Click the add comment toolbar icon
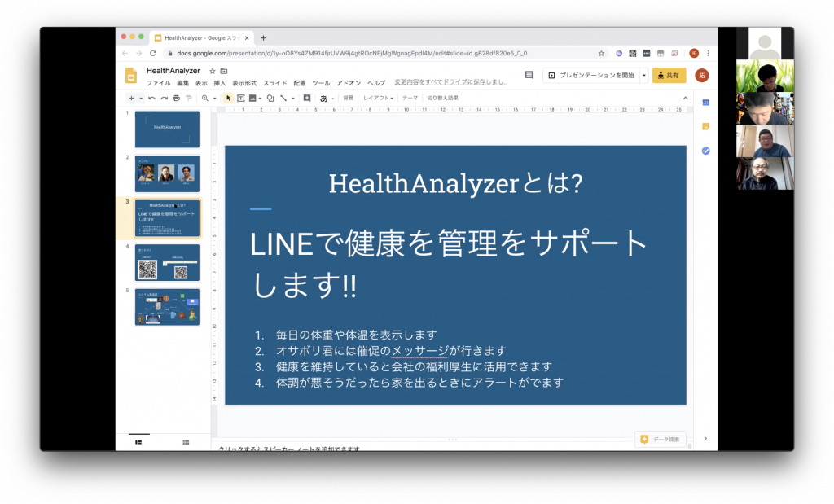 [307, 99]
